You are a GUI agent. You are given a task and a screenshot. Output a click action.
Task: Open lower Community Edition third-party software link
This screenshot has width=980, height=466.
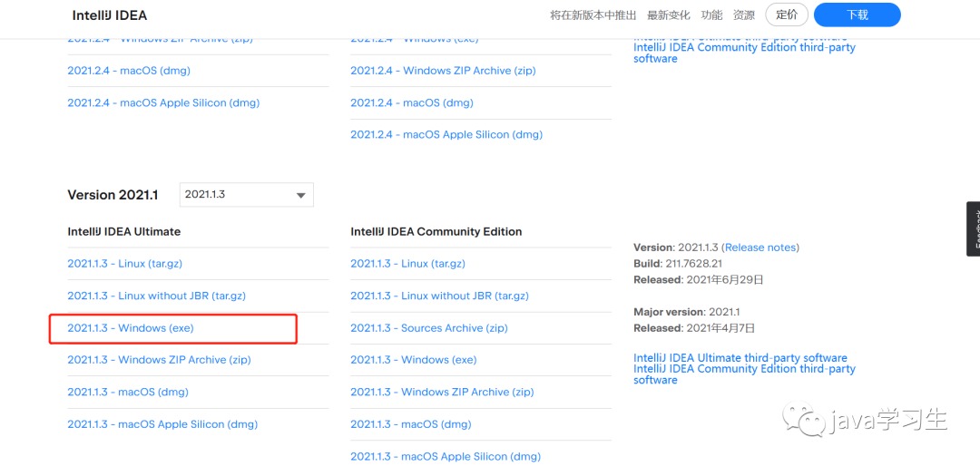[744, 374]
